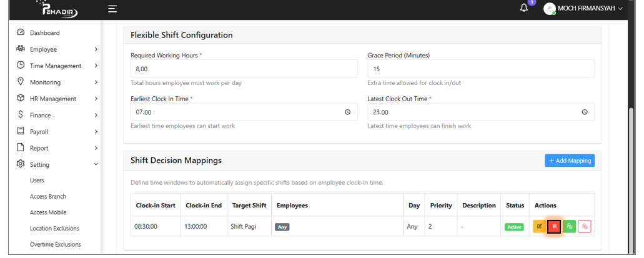Click the Active status badge

pyautogui.click(x=514, y=227)
